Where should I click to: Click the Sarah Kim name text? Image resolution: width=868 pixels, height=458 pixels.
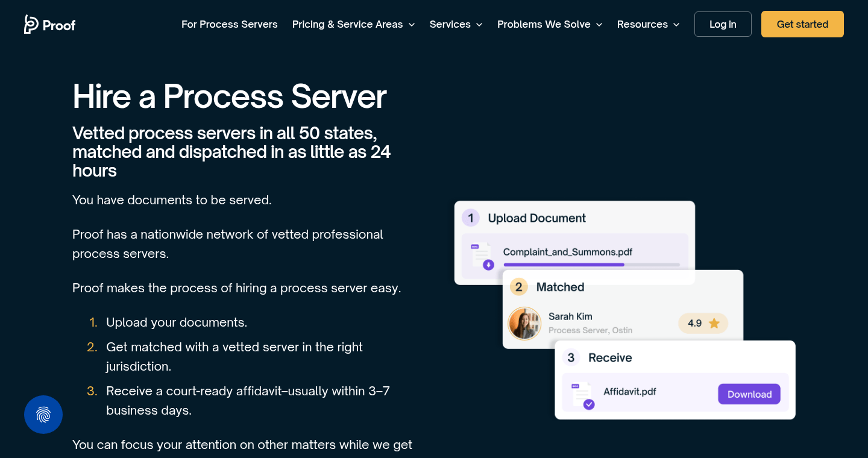click(x=570, y=316)
